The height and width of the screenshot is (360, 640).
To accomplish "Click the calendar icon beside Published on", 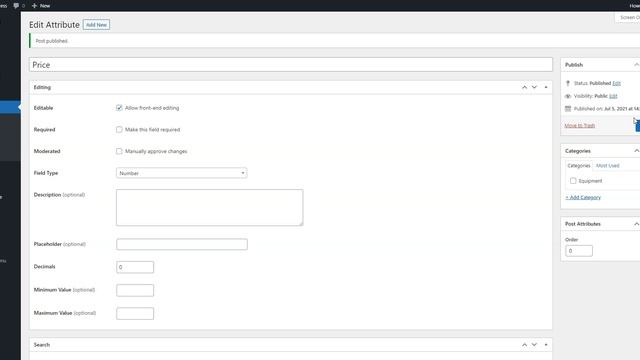I will pyautogui.click(x=568, y=109).
